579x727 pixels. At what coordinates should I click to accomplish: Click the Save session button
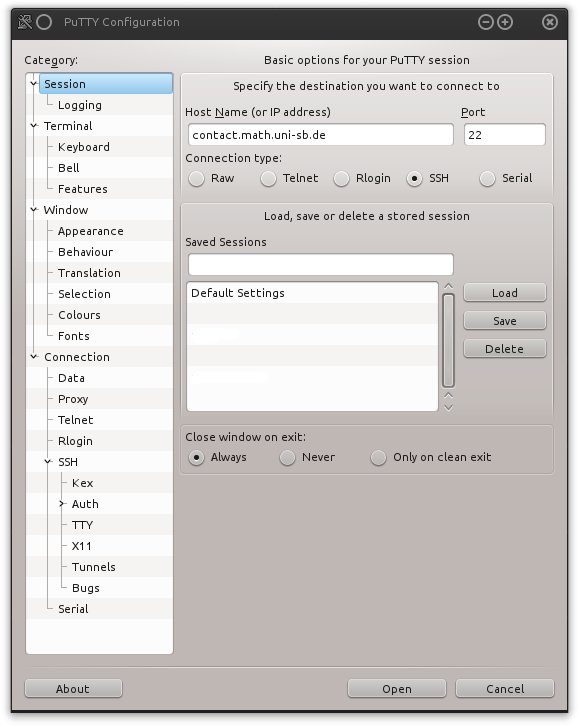(505, 321)
